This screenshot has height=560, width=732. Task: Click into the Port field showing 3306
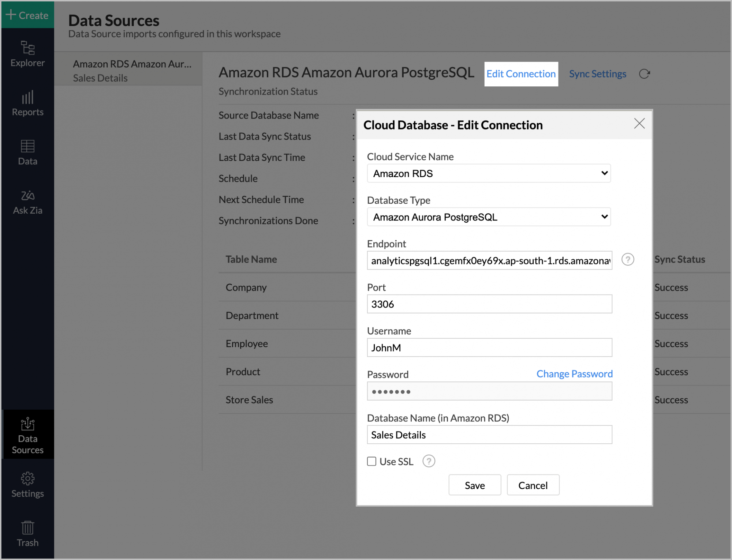coord(489,304)
